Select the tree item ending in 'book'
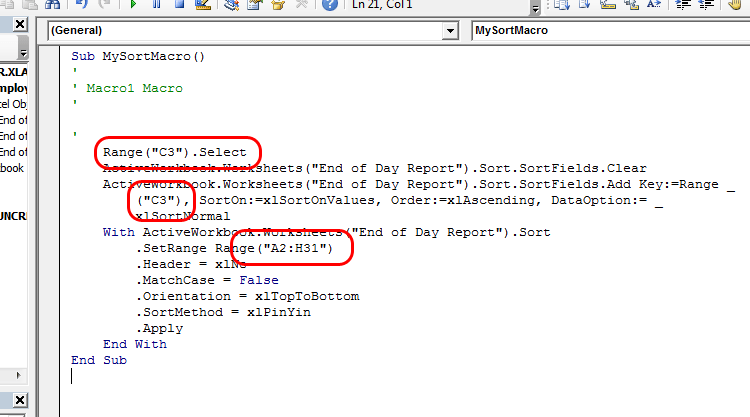750x417 pixels. [12, 168]
